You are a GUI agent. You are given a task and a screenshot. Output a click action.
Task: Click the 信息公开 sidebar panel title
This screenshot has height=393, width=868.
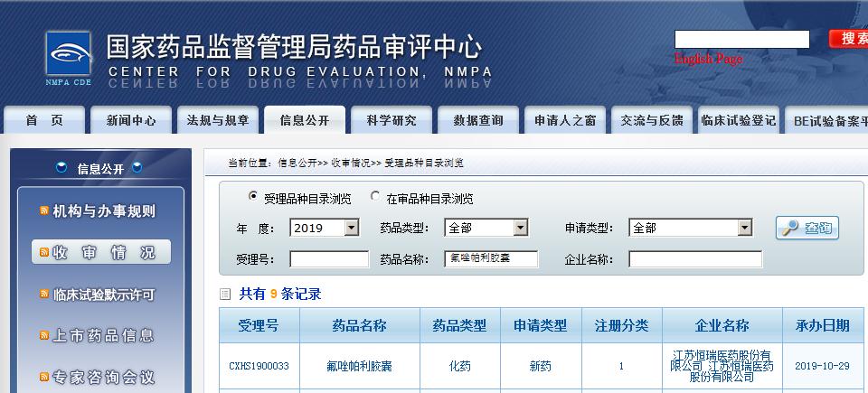click(100, 169)
